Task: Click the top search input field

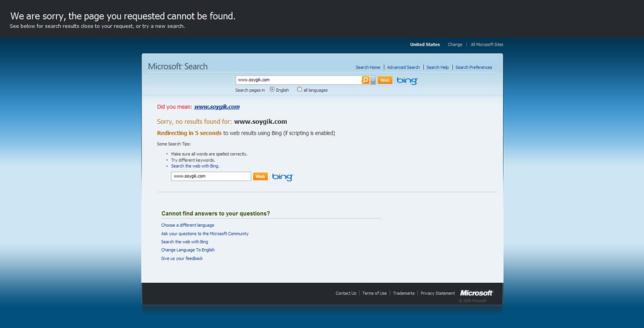Action: click(x=299, y=80)
